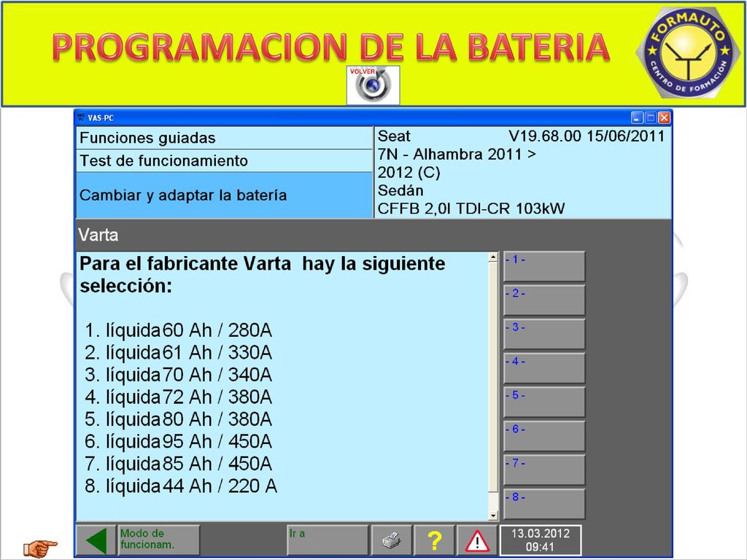This screenshot has width=747, height=560.
Task: Click list line '5. líquida 80 Ah / 380A'
Action: pyautogui.click(x=178, y=419)
